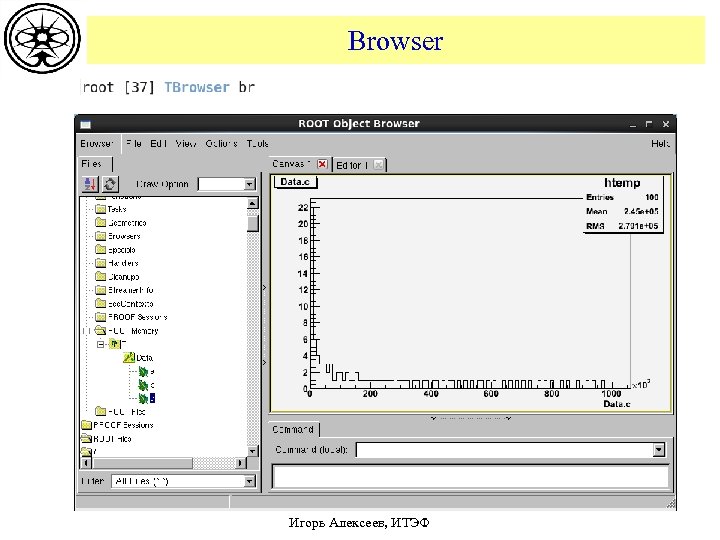Click the vertical scrollbar thumb in tree
The image size is (720, 540).
click(253, 224)
